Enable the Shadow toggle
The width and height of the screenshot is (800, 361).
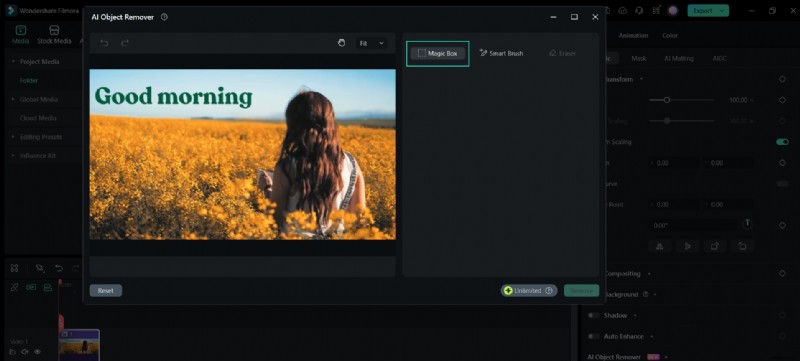pyautogui.click(x=593, y=316)
